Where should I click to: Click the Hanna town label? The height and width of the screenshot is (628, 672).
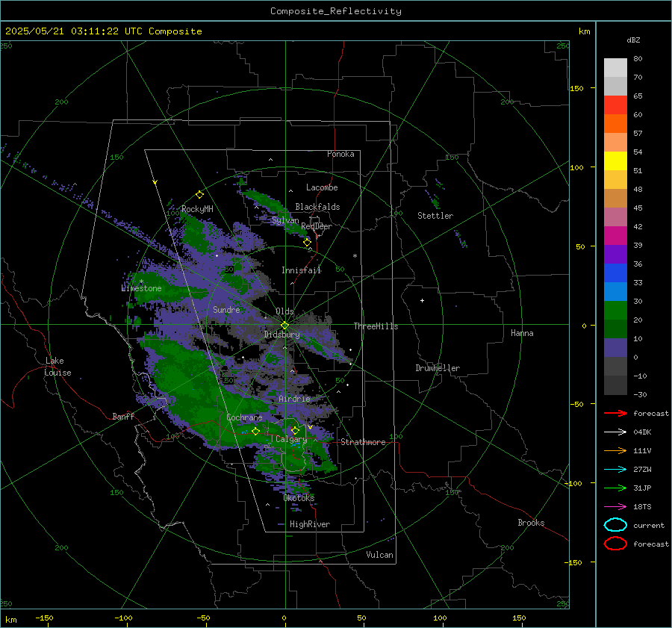[522, 333]
